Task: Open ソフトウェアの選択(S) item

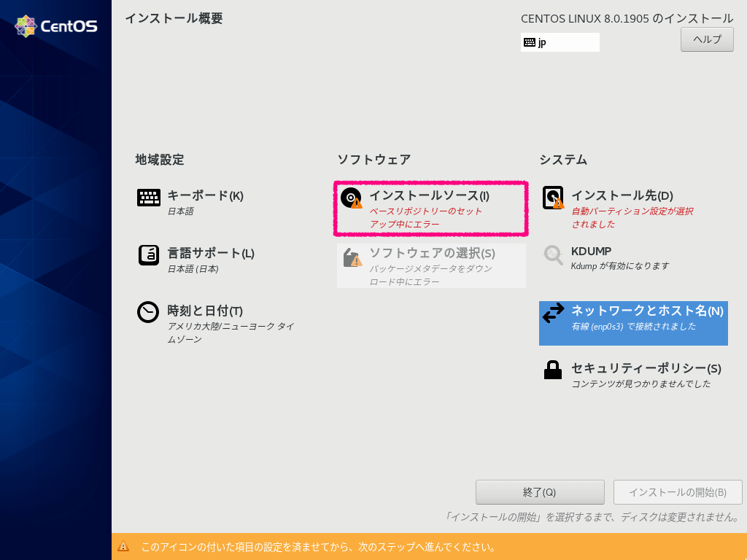Action: (431, 265)
